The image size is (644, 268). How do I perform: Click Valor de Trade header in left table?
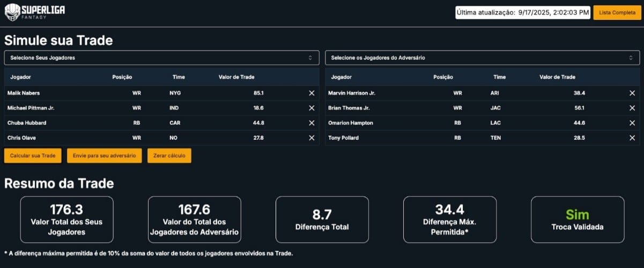click(x=236, y=77)
